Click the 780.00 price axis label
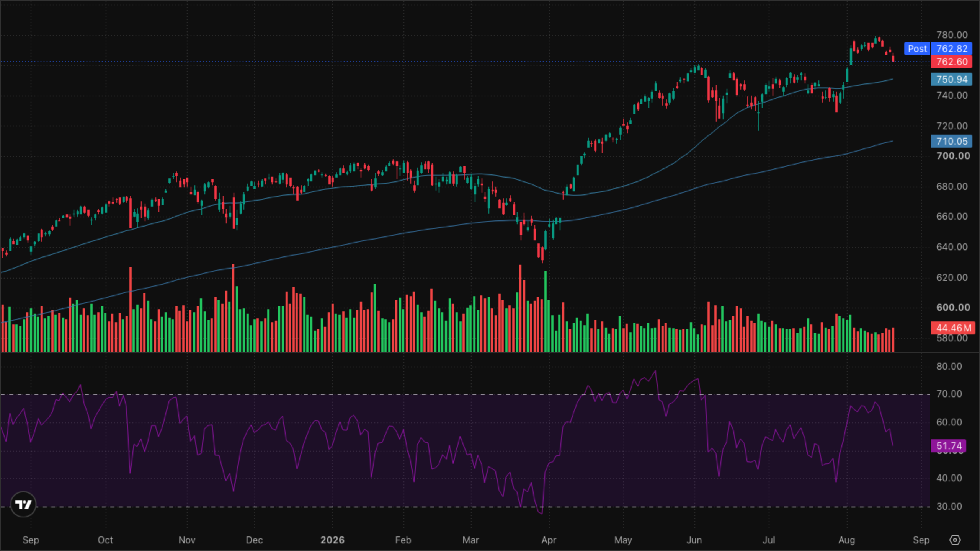The width and height of the screenshot is (980, 551). click(952, 35)
